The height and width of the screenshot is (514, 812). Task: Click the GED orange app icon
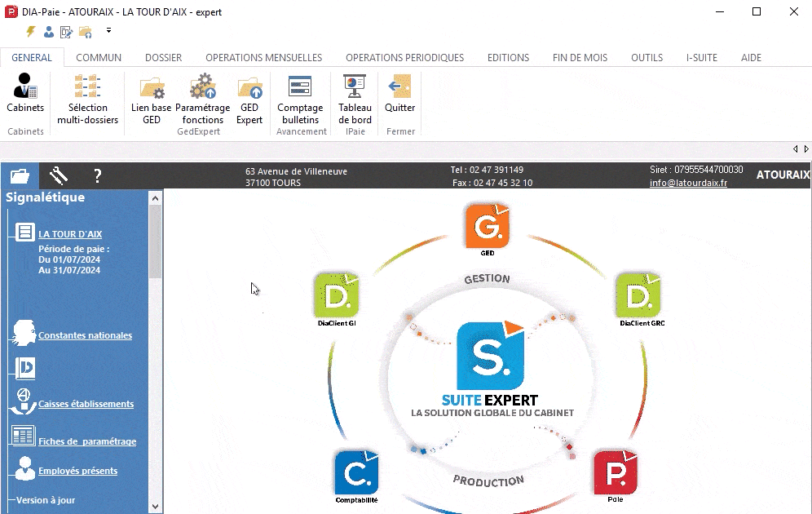coord(488,226)
